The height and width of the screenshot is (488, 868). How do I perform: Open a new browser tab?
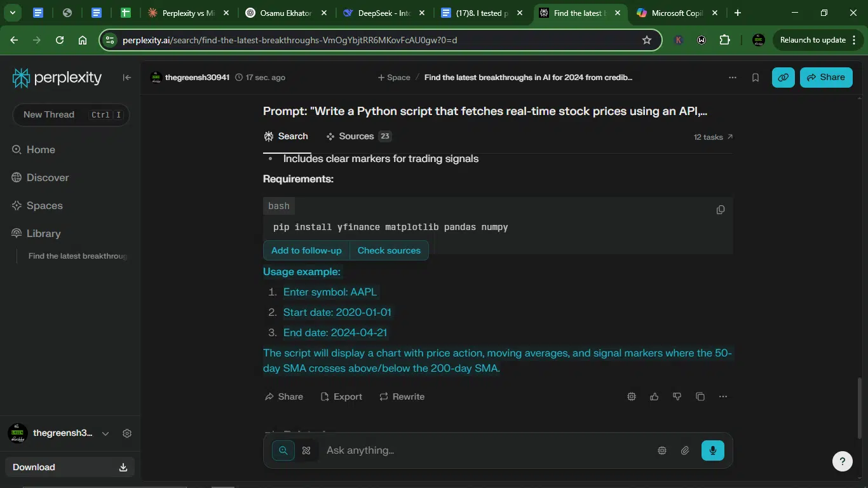click(738, 13)
